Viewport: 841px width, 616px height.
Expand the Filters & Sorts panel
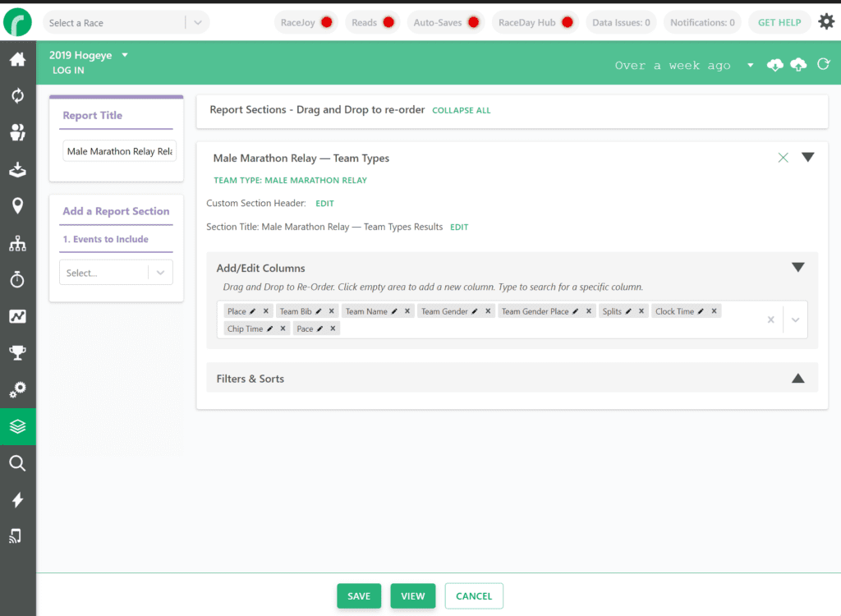pos(798,379)
